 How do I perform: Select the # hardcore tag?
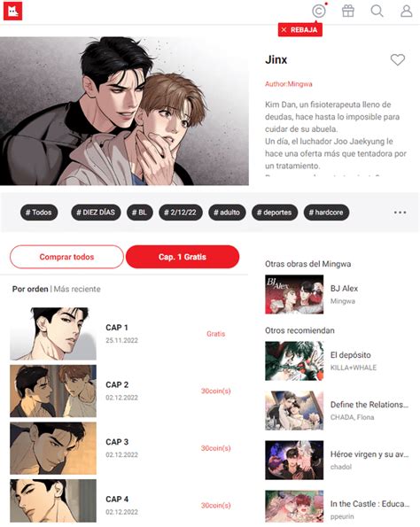pyautogui.click(x=326, y=213)
